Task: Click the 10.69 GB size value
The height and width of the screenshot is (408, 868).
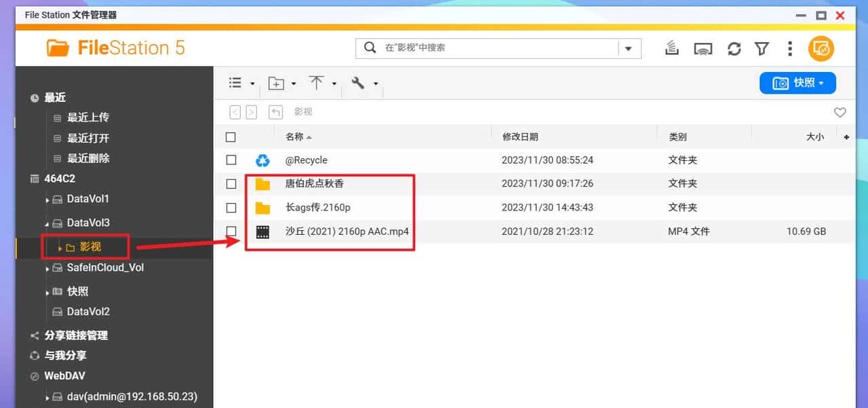Action: [806, 231]
